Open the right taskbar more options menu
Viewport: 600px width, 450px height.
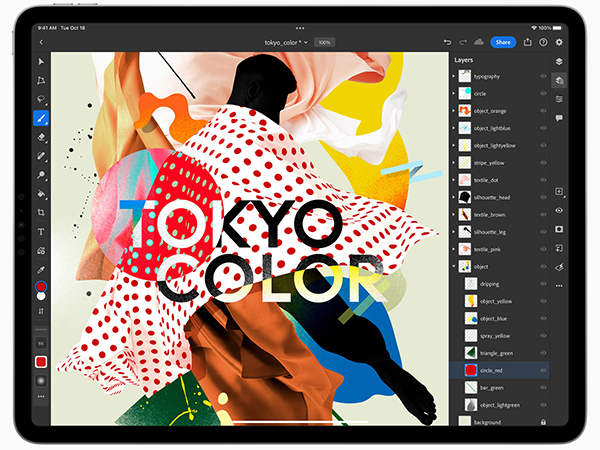click(559, 286)
